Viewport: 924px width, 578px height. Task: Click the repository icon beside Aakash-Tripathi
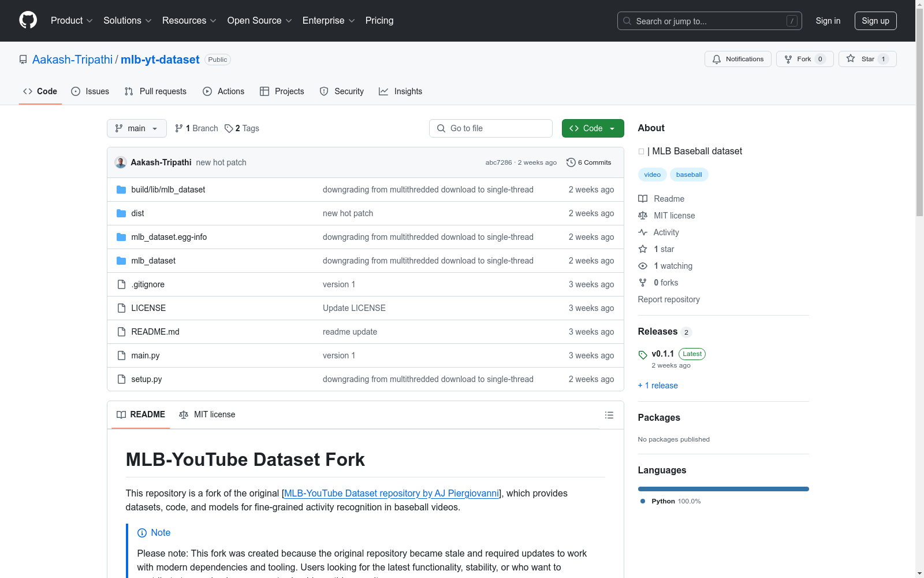pyautogui.click(x=23, y=60)
